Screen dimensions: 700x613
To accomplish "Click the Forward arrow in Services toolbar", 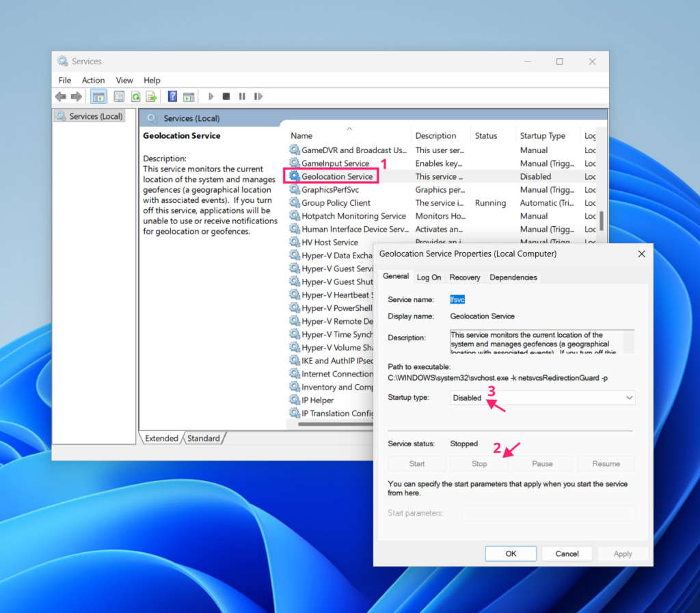I will click(77, 96).
